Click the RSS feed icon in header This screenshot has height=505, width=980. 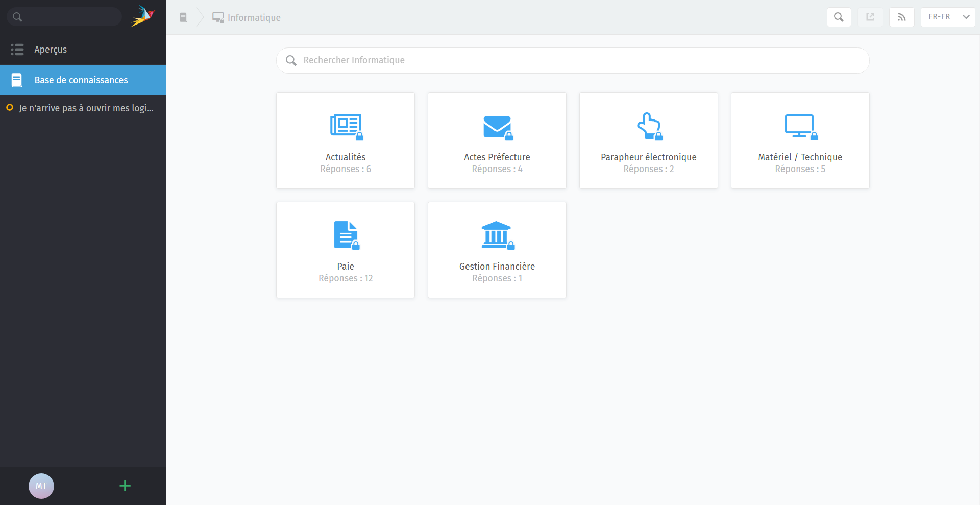click(901, 17)
